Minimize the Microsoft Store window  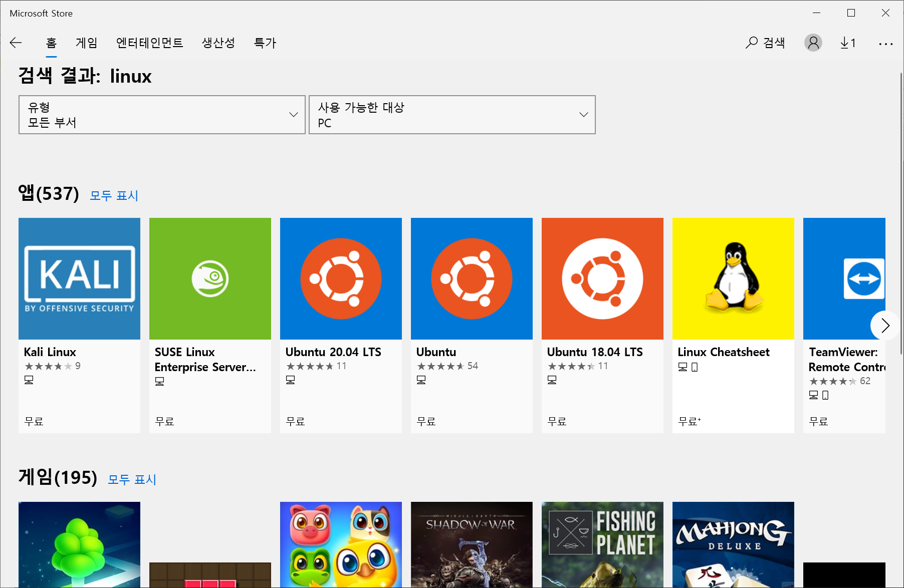(x=816, y=13)
